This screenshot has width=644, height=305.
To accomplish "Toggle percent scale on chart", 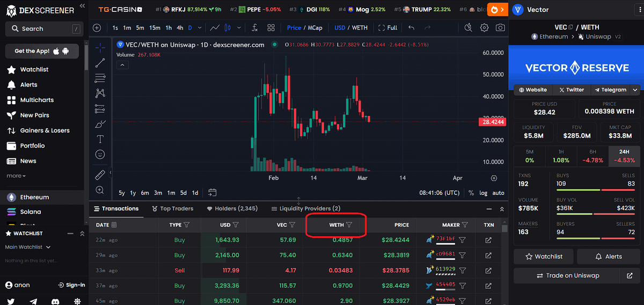I will pos(471,193).
